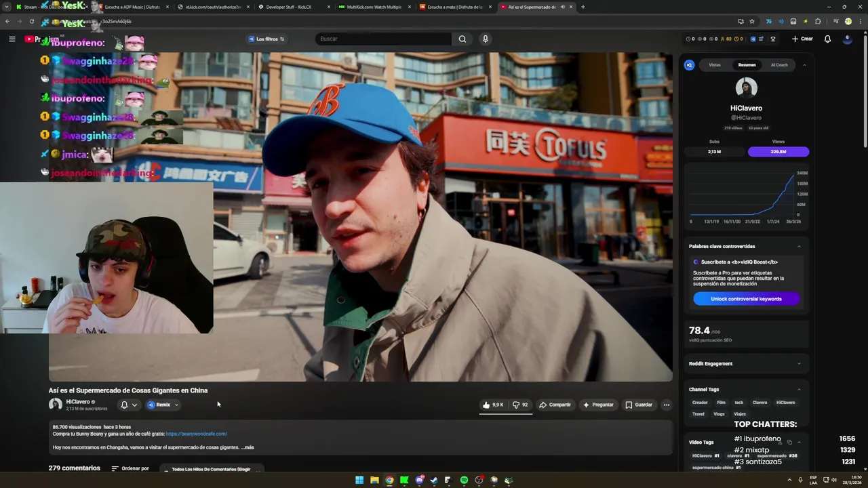Collapse the Channel Tags section
The image size is (868, 488).
click(x=799, y=389)
